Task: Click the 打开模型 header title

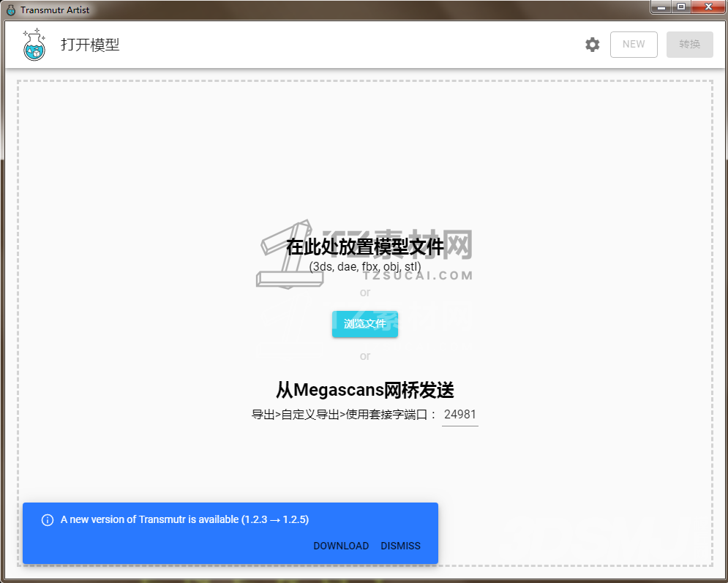Action: pos(90,45)
